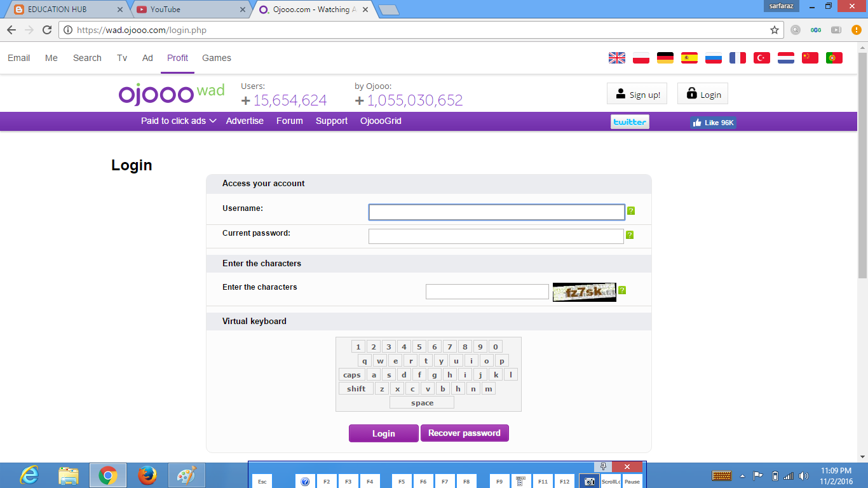The image size is (868, 488).
Task: Open the OjoooGrid menu item
Action: pos(381,121)
